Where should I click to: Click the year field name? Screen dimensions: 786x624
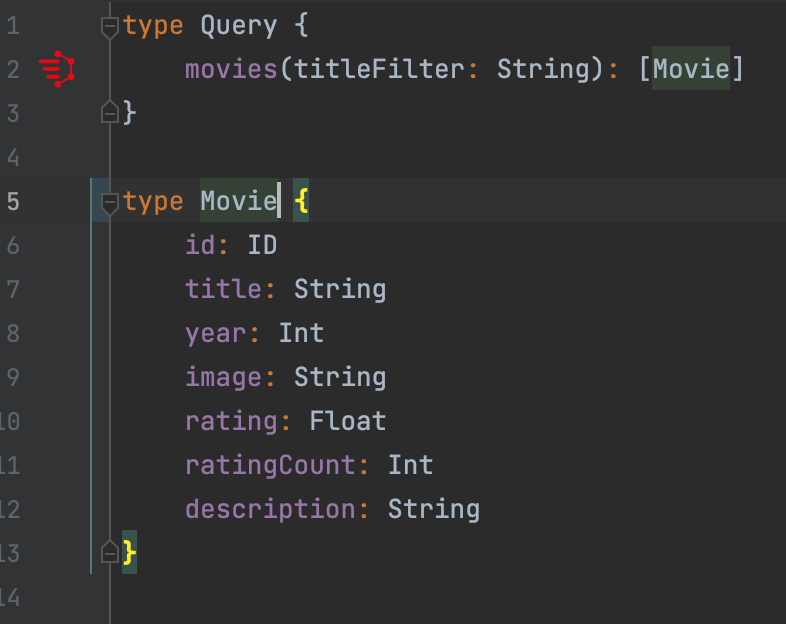point(215,333)
